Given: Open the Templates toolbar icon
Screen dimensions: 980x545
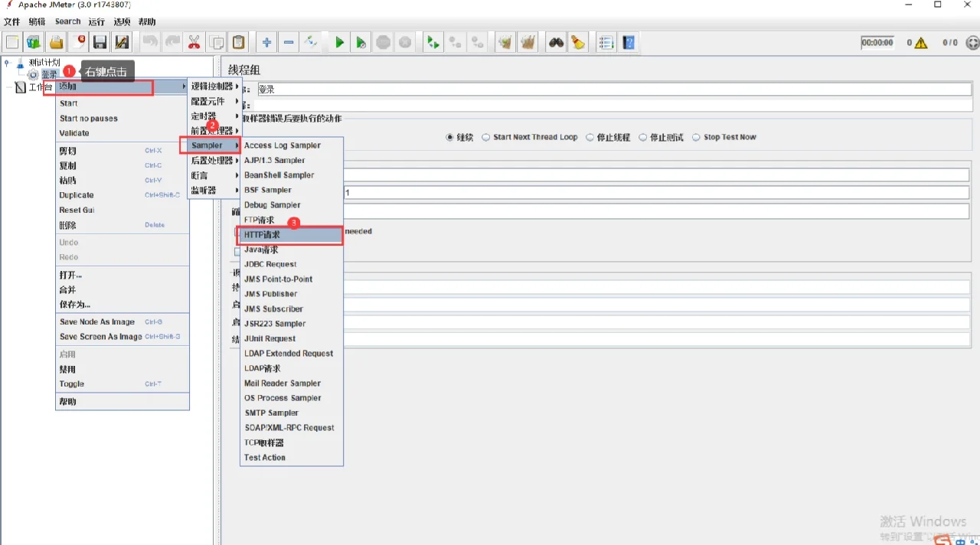Looking at the screenshot, I should tap(34, 42).
